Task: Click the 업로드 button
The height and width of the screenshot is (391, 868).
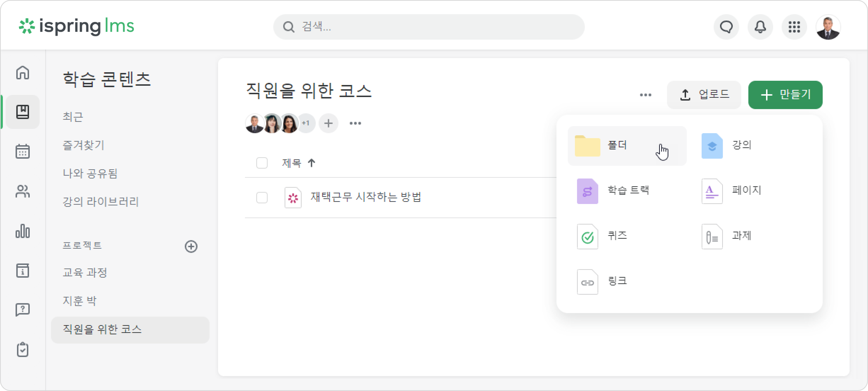Action: click(704, 95)
